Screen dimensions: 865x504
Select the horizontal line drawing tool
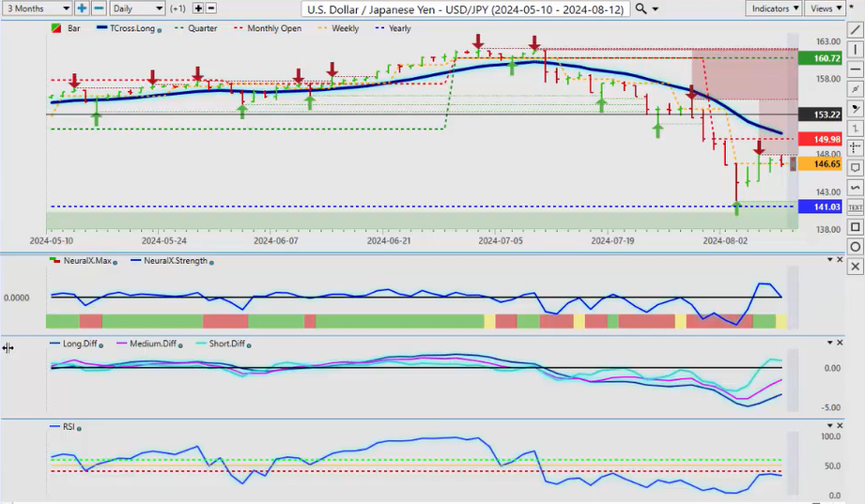click(x=855, y=69)
